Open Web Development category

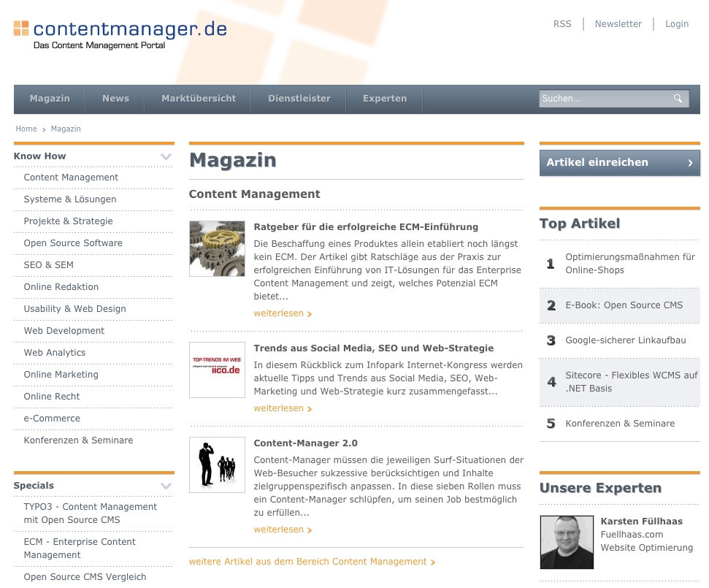click(x=64, y=331)
